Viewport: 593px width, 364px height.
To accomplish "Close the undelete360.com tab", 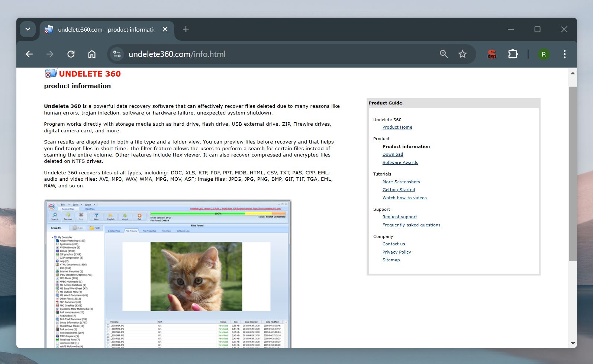I will [x=165, y=29].
